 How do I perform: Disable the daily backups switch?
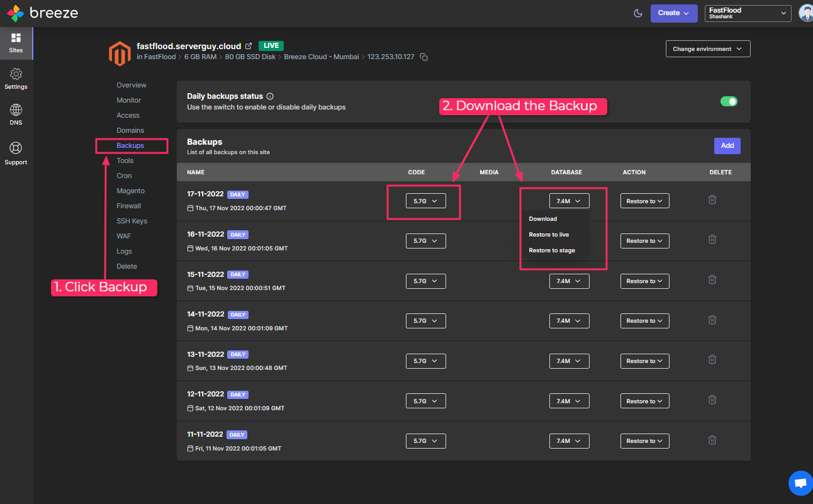729,101
